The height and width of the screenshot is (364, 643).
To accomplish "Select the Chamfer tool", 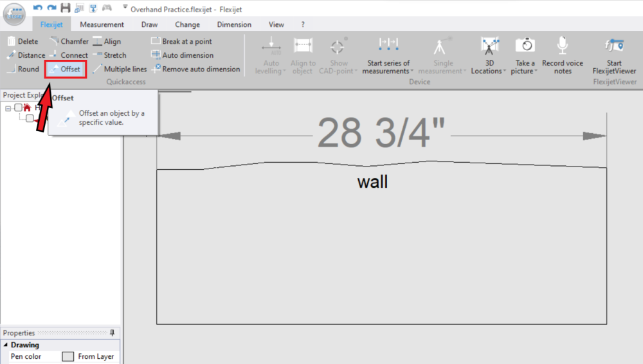I will 69,41.
